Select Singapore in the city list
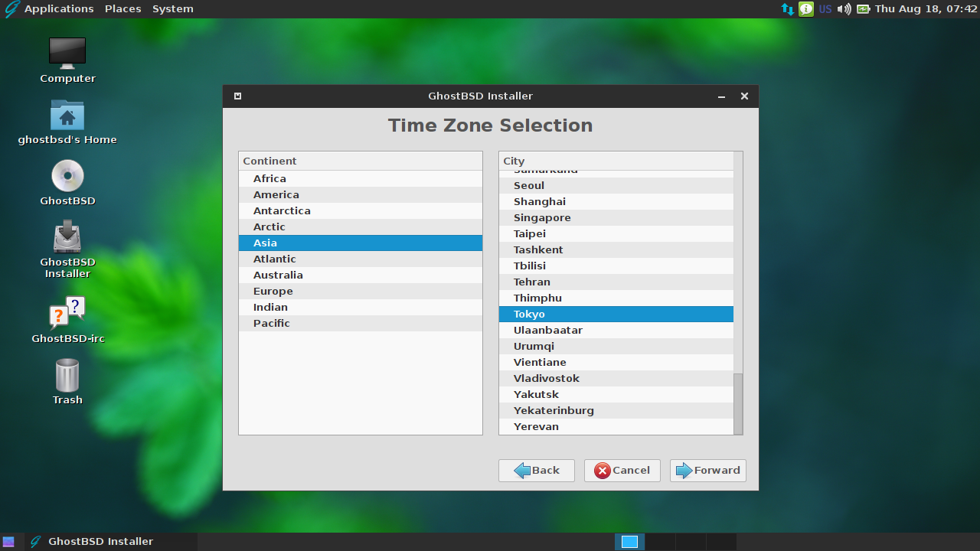 [x=616, y=217]
